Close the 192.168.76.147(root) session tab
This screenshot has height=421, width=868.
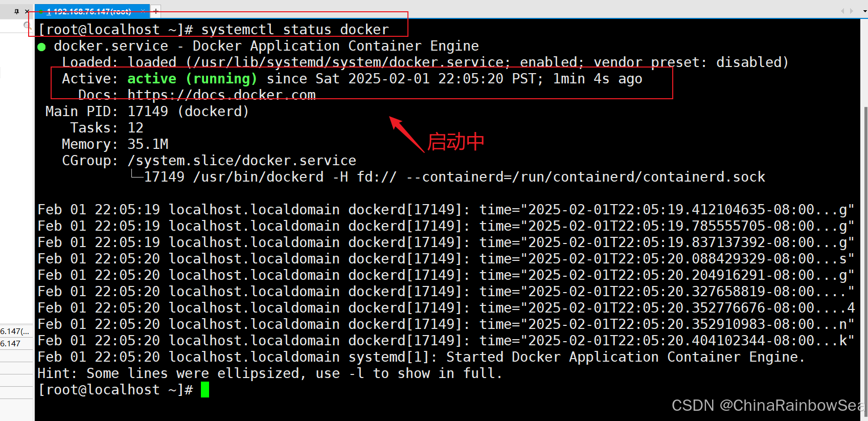tap(143, 11)
